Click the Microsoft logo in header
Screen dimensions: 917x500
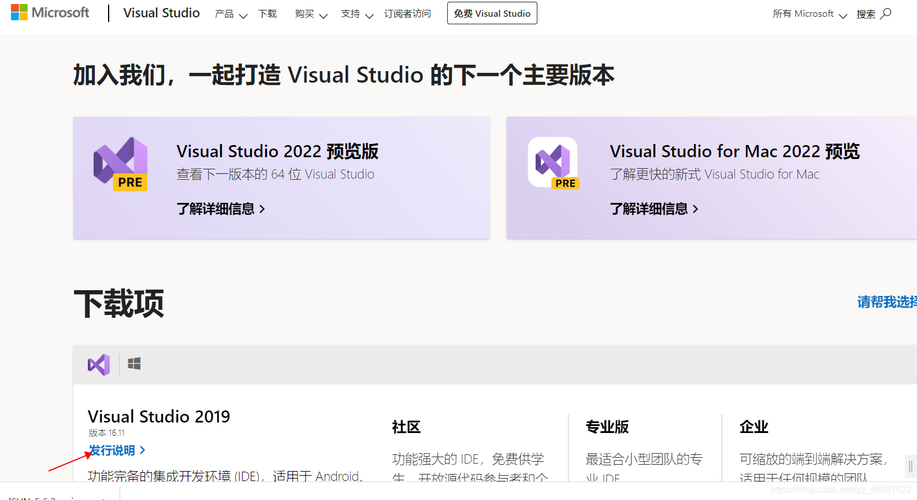[x=50, y=13]
